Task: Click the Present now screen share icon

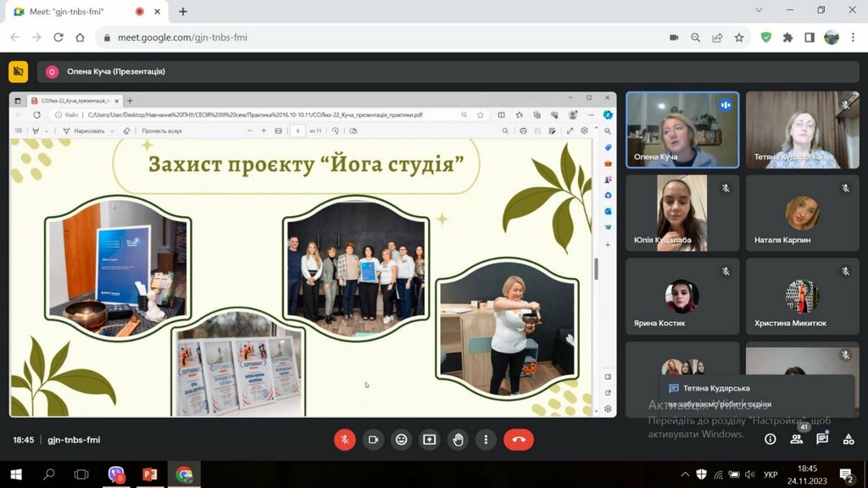Action: pyautogui.click(x=430, y=440)
